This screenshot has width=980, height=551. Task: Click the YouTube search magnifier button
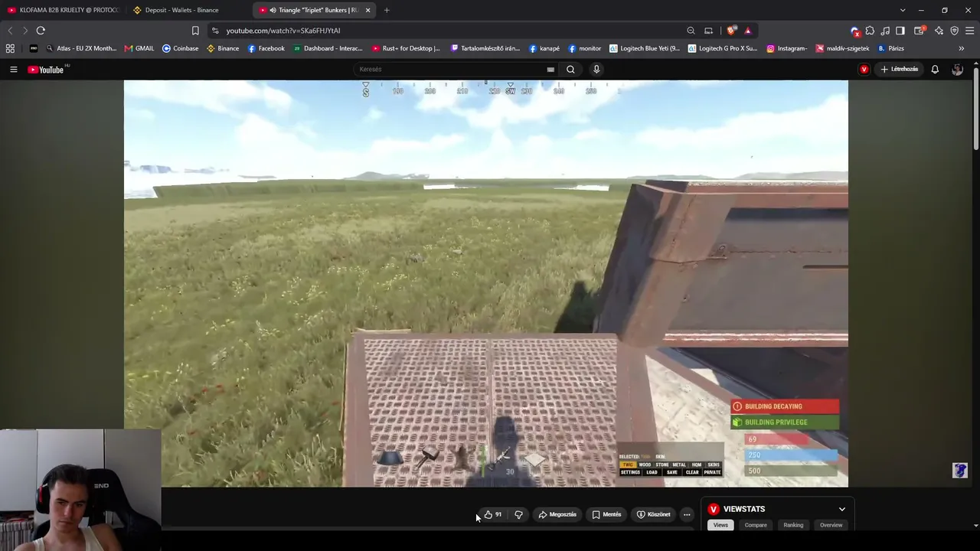(x=570, y=70)
